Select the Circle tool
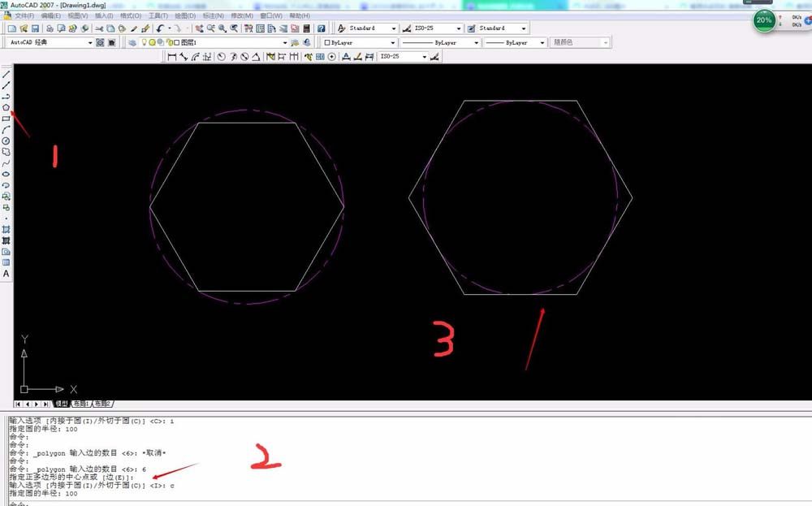Screen dimensions: 812x506 [6, 141]
